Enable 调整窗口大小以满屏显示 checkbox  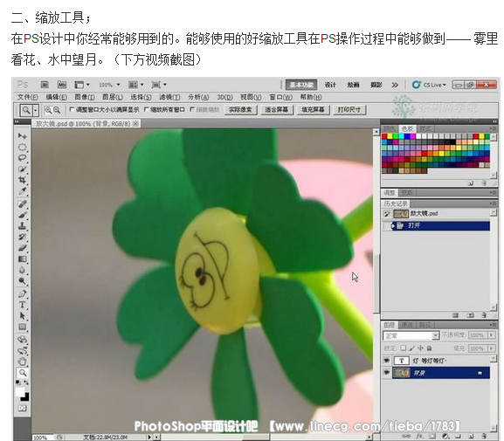72,110
